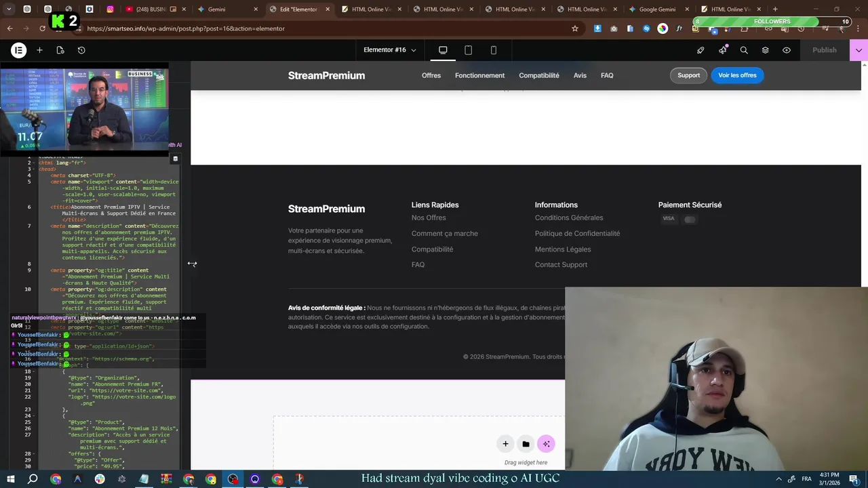Open the Conditions Générales link
868x488 pixels.
(569, 218)
